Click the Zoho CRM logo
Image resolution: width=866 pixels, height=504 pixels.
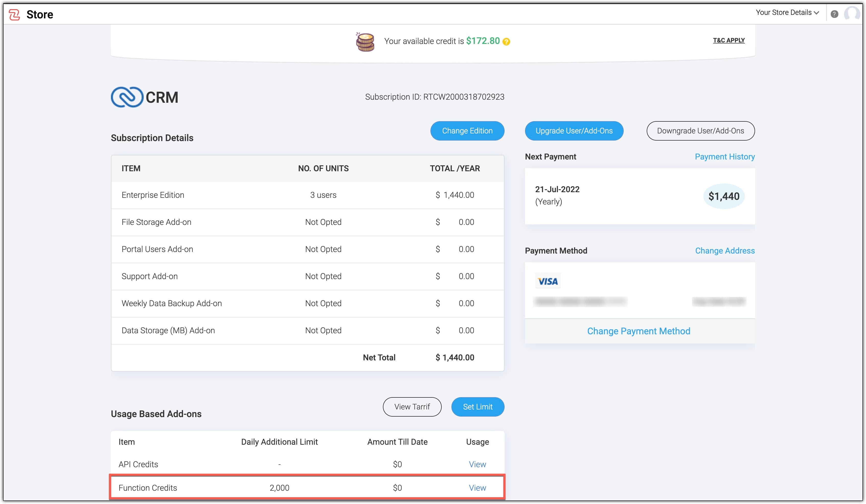pos(144,97)
